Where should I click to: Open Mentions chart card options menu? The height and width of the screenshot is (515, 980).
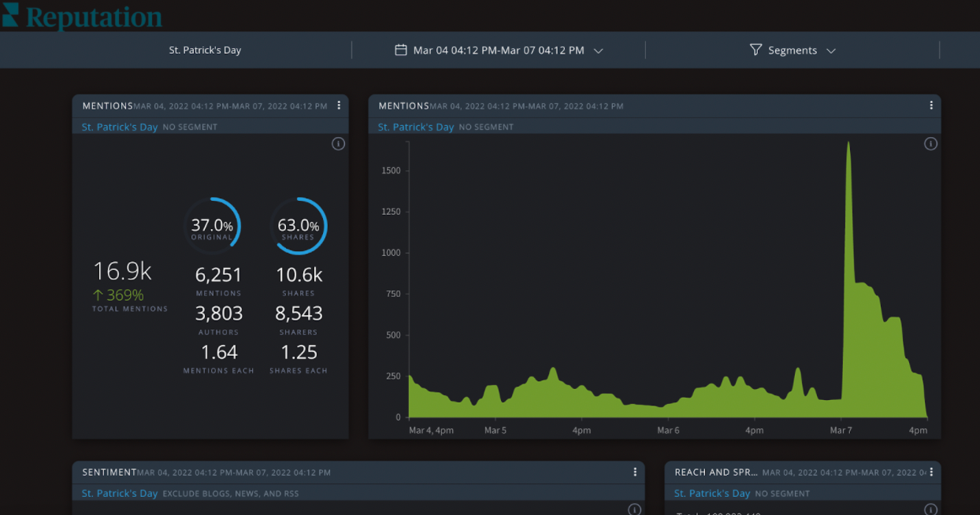(930, 106)
